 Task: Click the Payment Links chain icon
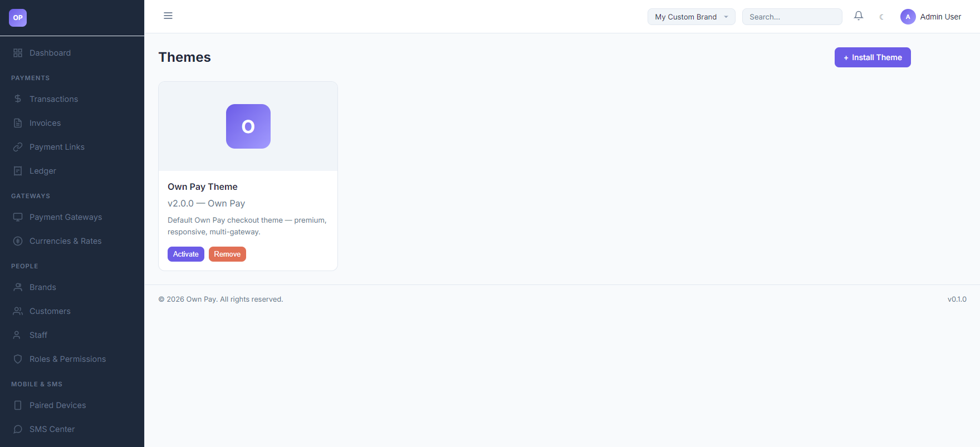tap(18, 147)
